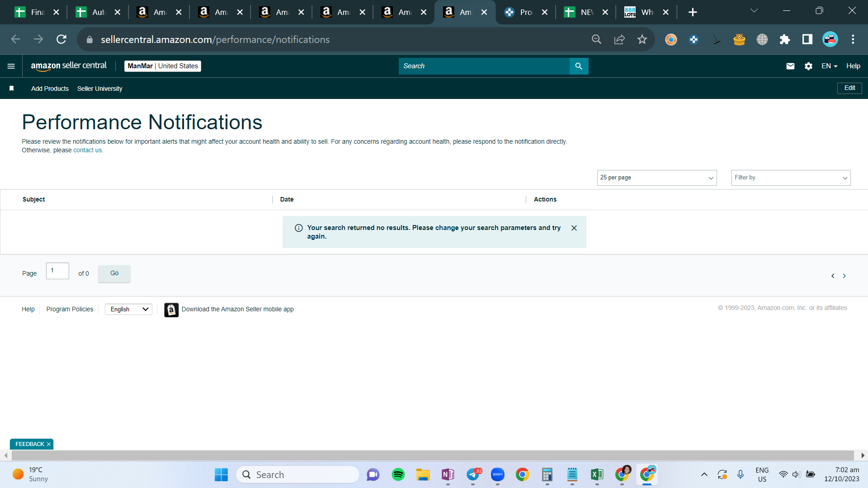The width and height of the screenshot is (868, 488).
Task: Open the Chrome side panel icon
Action: (x=807, y=39)
